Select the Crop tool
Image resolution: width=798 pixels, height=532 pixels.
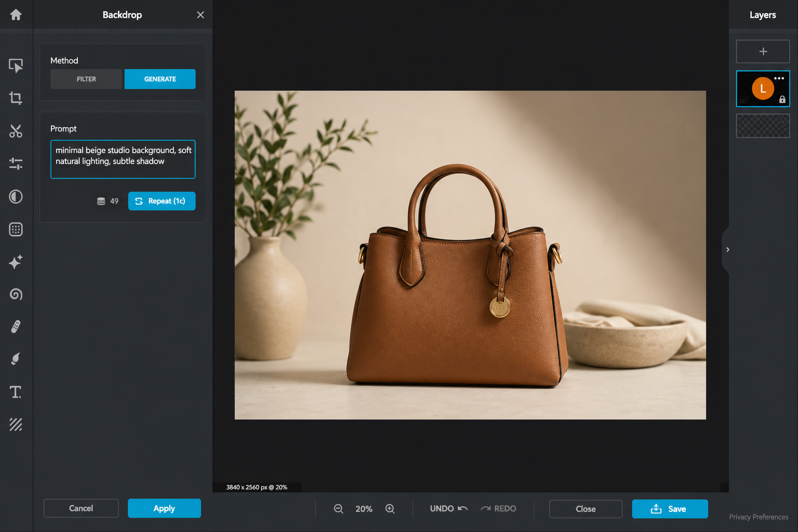pyautogui.click(x=16, y=98)
